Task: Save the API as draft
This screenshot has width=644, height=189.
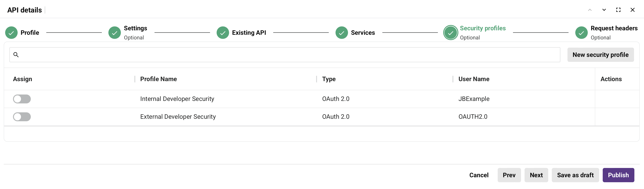Action: coord(575,175)
